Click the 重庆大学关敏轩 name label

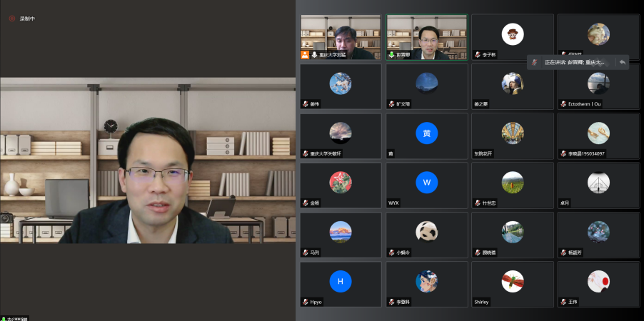326,154
